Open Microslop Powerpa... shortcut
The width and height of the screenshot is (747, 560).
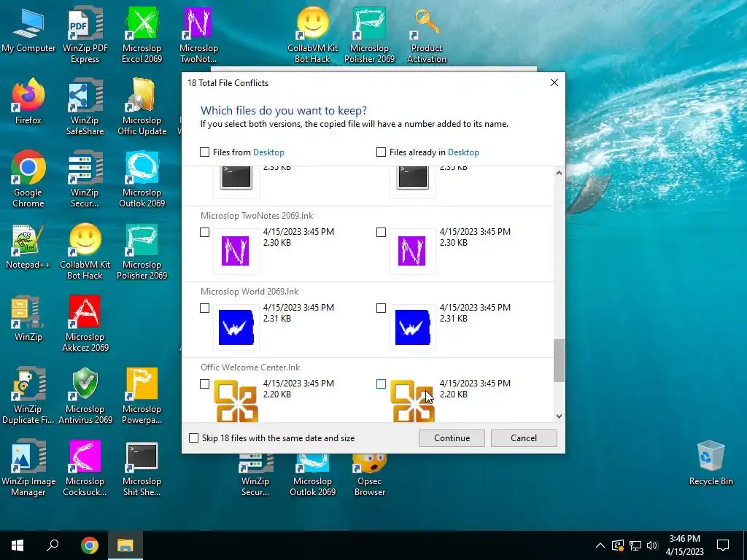pos(142,397)
